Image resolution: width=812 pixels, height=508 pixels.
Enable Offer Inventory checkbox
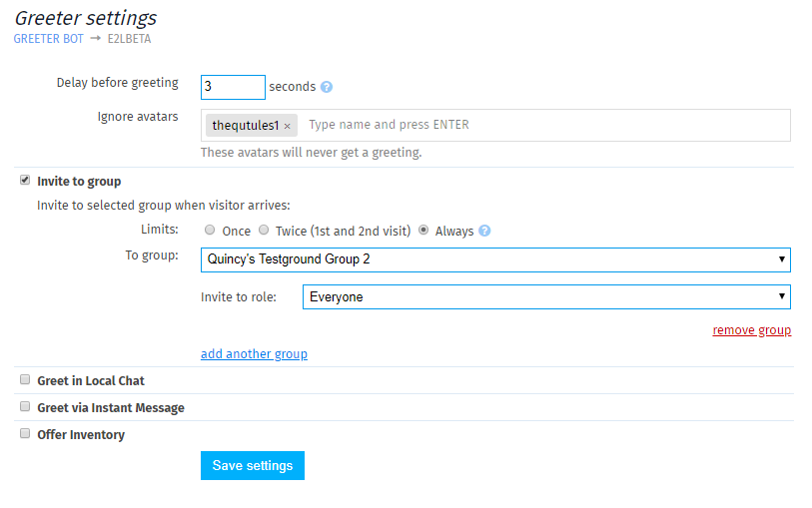coord(25,433)
